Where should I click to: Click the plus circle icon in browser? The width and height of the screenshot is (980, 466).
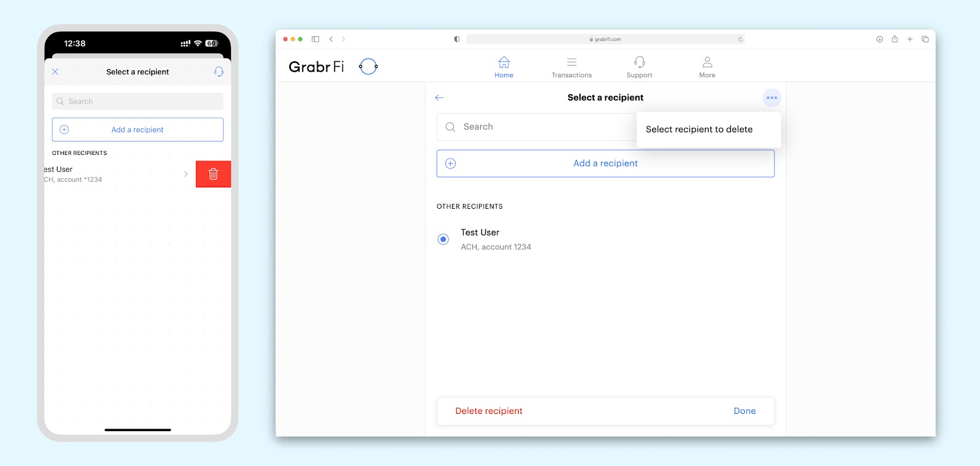(450, 163)
